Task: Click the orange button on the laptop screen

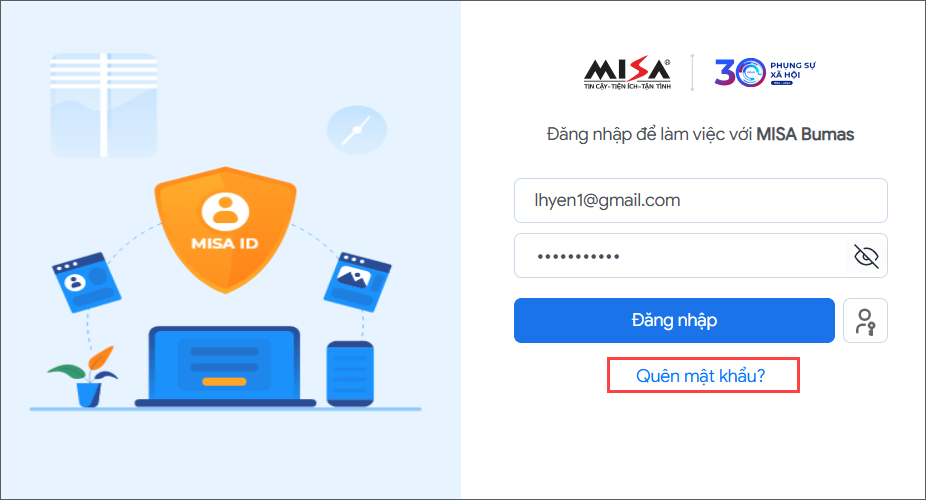Action: [224, 382]
